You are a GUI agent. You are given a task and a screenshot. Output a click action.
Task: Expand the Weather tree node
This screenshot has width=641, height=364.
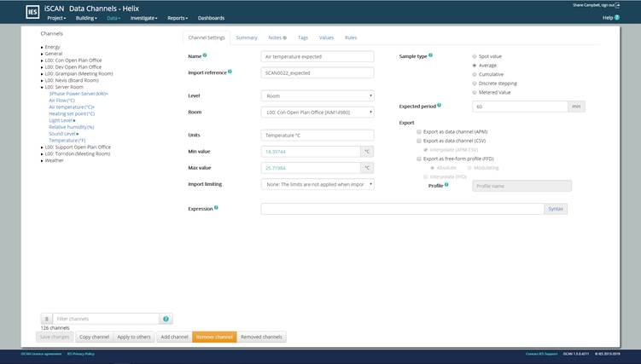pyautogui.click(x=42, y=161)
